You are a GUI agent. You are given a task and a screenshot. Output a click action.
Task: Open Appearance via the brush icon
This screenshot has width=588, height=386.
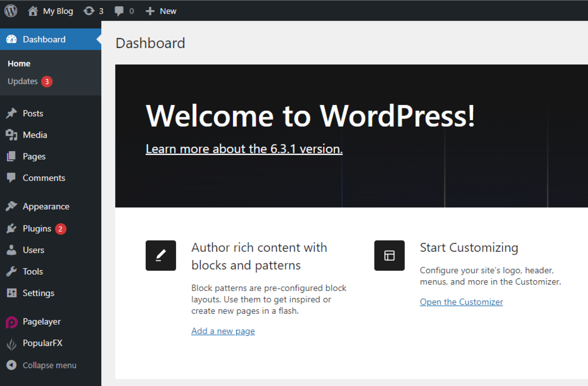[11, 206]
